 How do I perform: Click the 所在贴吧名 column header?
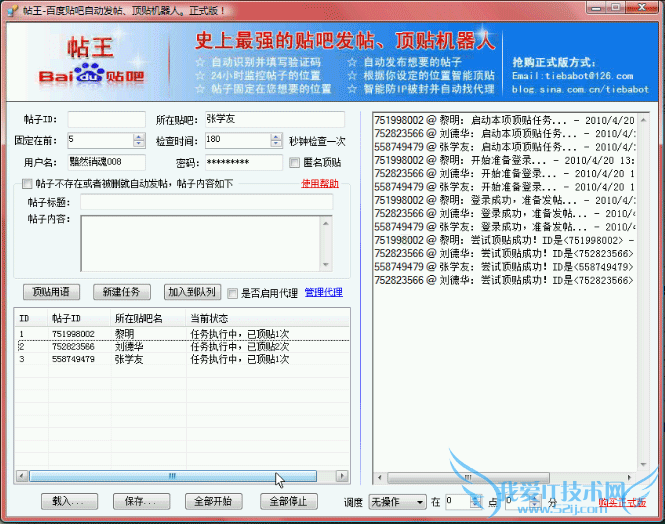click(x=148, y=318)
